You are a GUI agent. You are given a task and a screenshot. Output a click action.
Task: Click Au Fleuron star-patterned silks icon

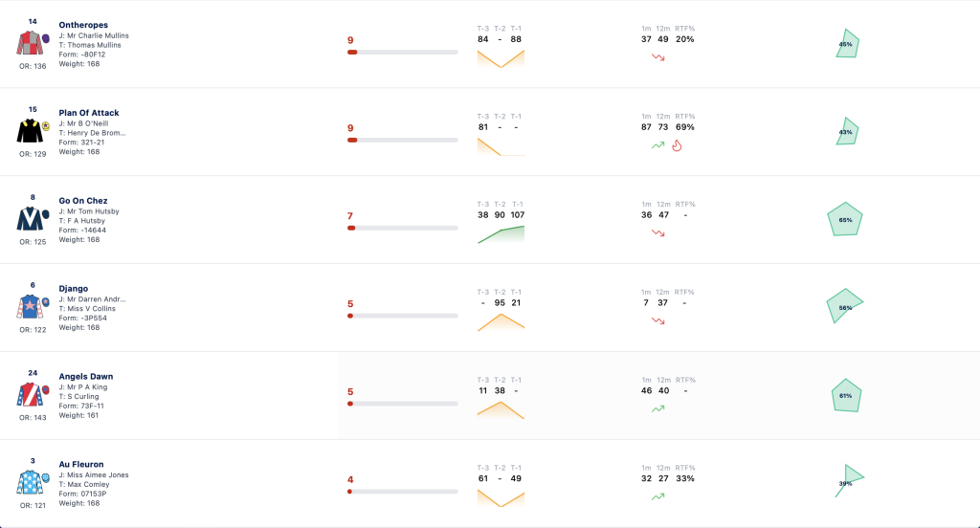click(x=33, y=482)
